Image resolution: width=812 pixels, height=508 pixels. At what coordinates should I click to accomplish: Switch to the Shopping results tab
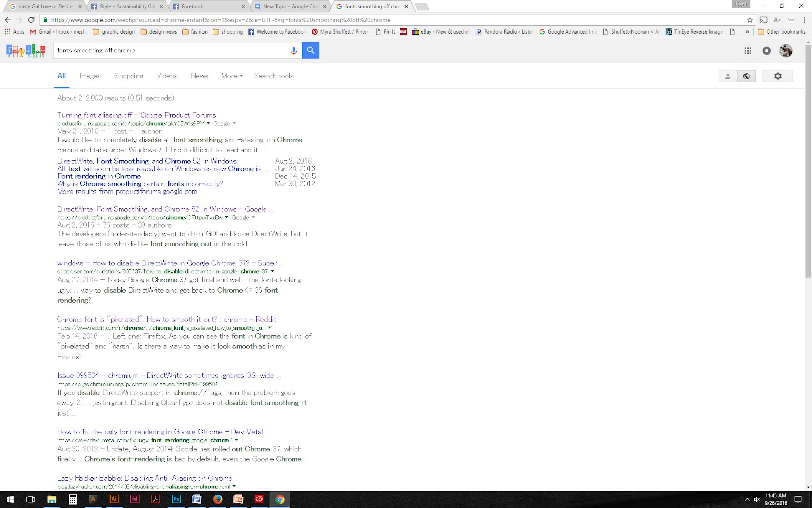pos(128,76)
